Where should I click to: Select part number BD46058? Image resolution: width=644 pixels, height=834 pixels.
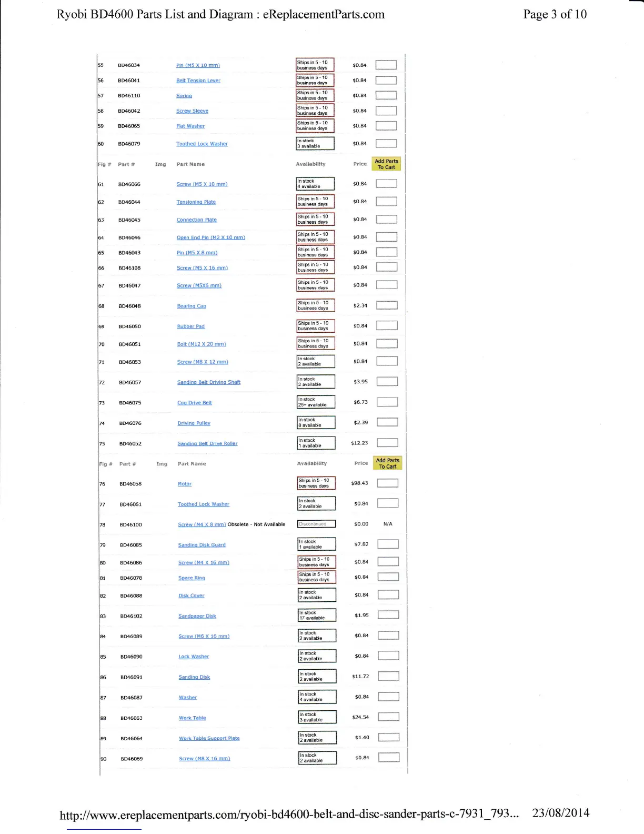point(130,484)
